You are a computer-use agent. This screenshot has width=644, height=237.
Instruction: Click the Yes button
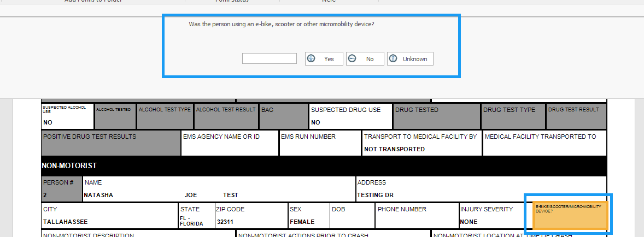point(324,58)
